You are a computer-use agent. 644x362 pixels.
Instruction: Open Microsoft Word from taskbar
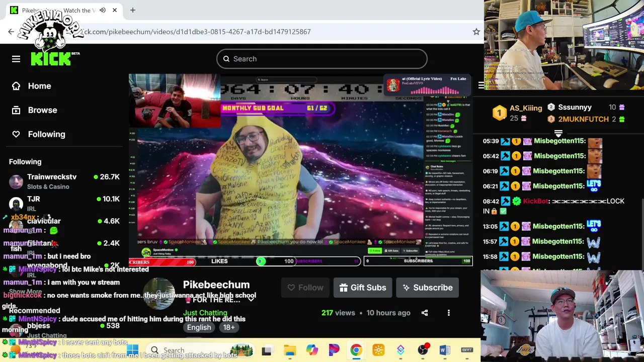click(x=445, y=350)
